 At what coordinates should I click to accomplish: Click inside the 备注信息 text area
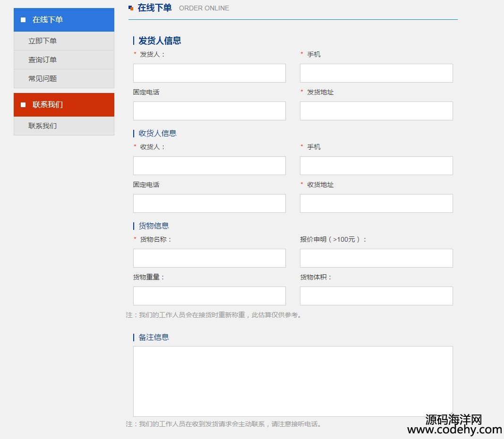293,381
